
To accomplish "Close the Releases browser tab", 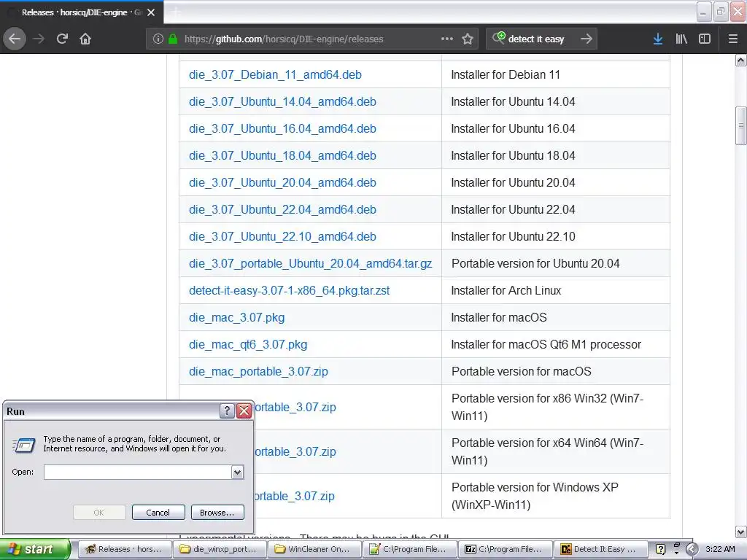I will (x=151, y=12).
